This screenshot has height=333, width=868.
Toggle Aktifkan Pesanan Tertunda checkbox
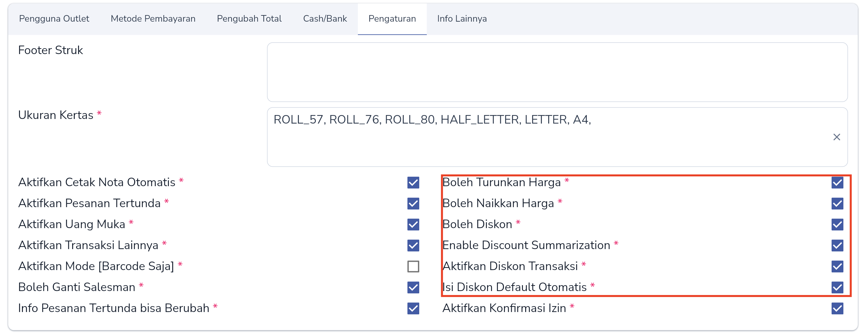pyautogui.click(x=413, y=203)
